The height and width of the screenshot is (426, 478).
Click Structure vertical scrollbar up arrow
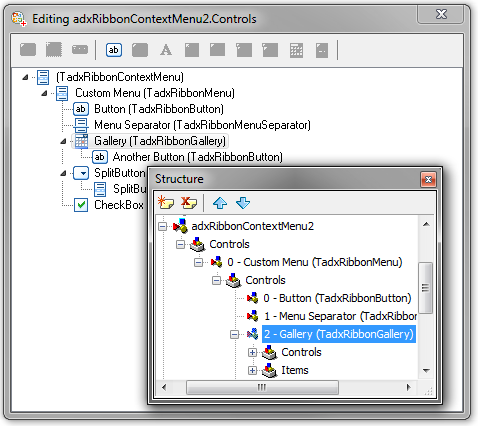pos(426,224)
